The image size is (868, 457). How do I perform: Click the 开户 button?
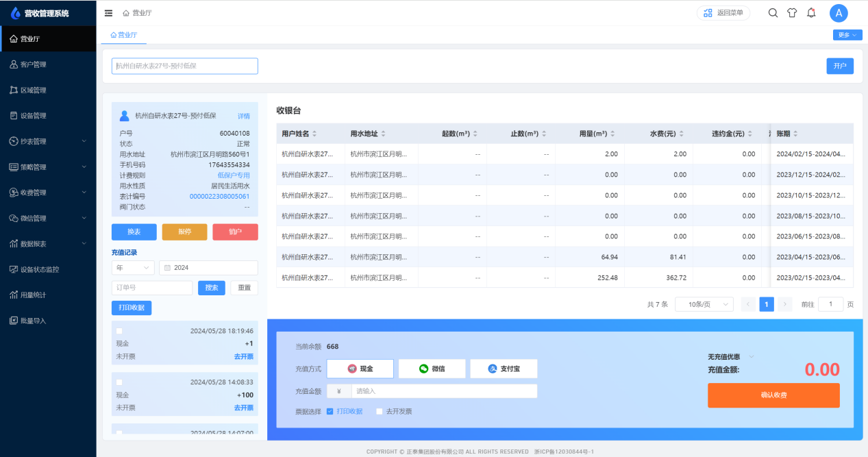pos(840,66)
